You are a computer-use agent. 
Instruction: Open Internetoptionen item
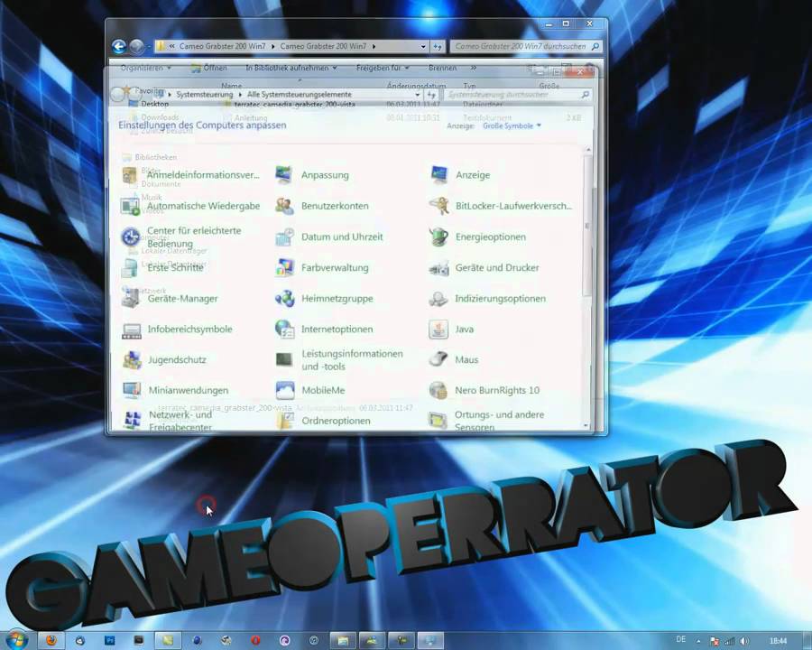(x=324, y=330)
